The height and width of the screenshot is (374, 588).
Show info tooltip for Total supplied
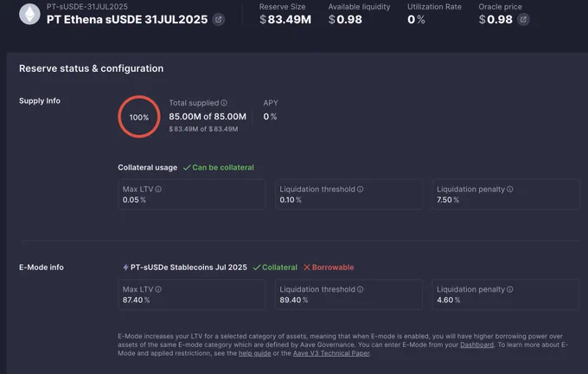click(x=224, y=103)
